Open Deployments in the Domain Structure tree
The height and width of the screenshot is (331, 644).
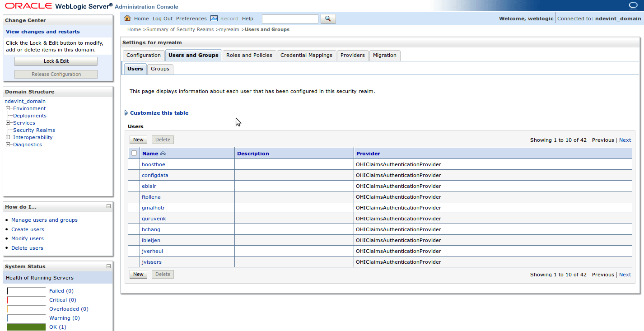click(30, 116)
